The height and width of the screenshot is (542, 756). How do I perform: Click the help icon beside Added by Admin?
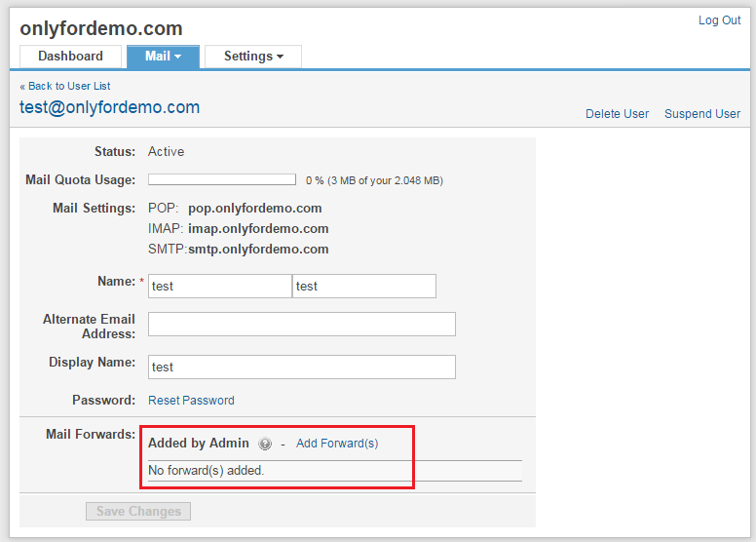(265, 444)
